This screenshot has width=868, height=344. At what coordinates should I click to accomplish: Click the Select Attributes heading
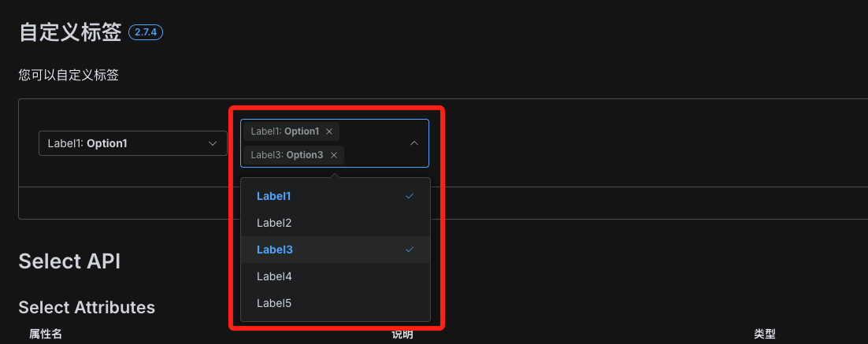(87, 307)
